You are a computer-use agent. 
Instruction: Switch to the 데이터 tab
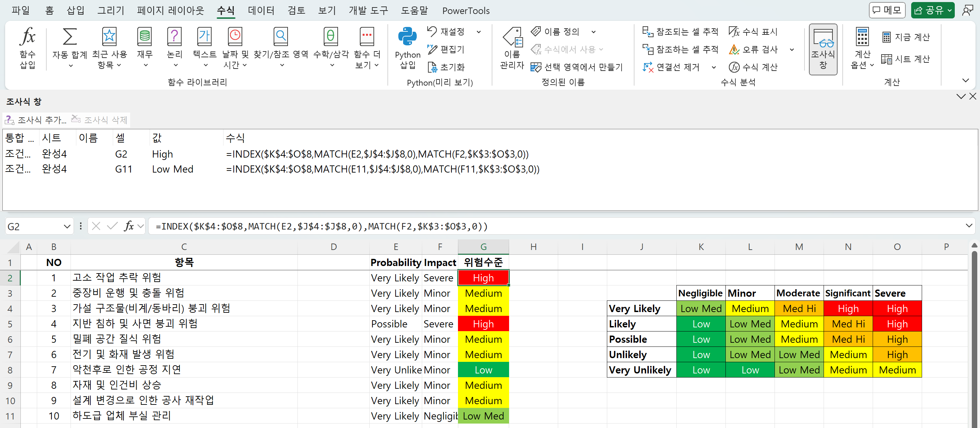tap(261, 11)
